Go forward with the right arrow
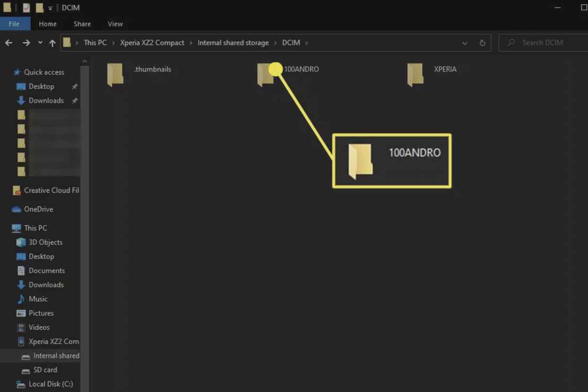Screen dimensions: 588x392 tap(27, 43)
